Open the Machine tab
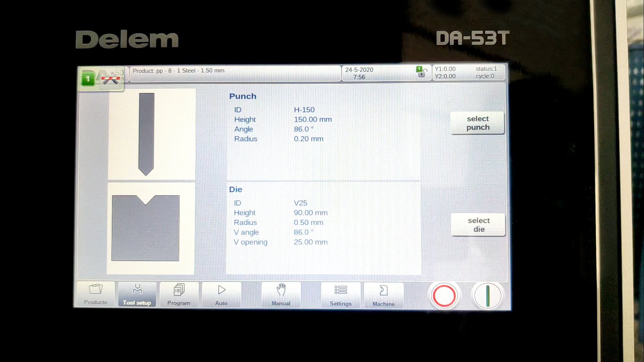 click(384, 295)
